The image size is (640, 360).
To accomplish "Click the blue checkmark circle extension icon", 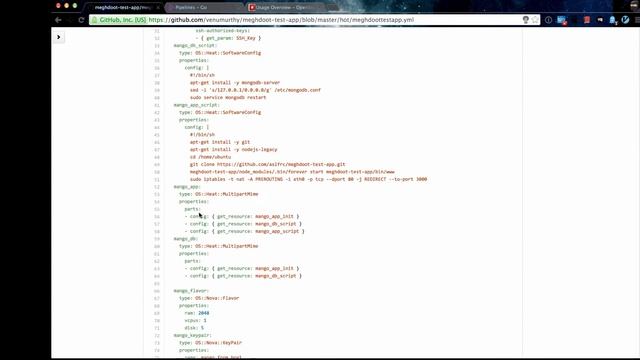I will click(625, 20).
